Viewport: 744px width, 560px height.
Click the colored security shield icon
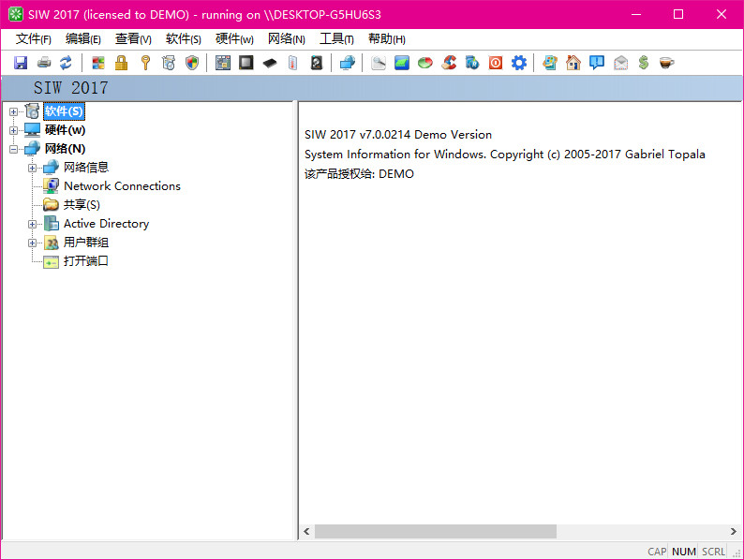pyautogui.click(x=192, y=63)
